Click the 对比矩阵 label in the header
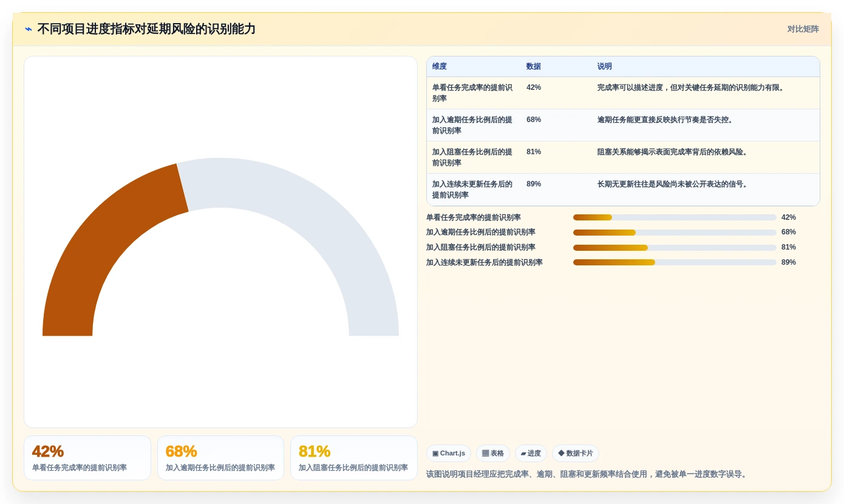 (x=803, y=29)
